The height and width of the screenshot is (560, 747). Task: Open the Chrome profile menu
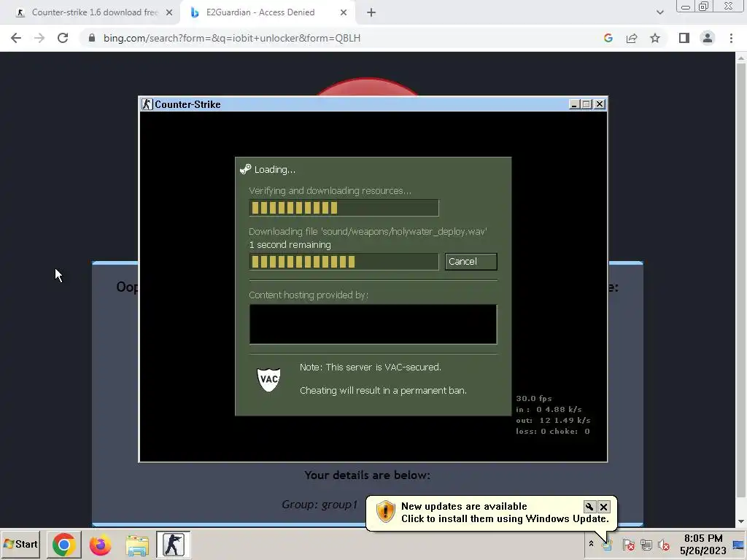pyautogui.click(x=708, y=38)
